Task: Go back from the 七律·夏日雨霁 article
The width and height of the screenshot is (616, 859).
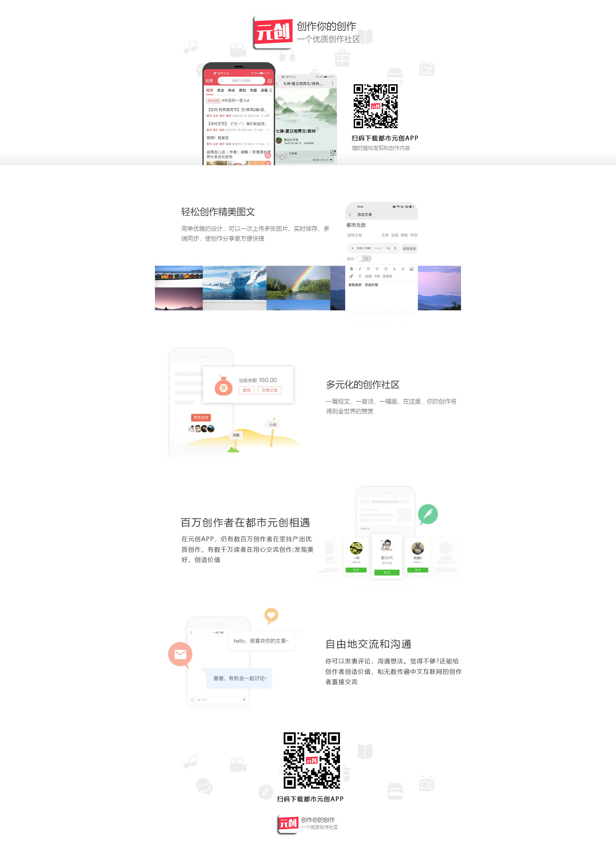Action: coord(277,84)
